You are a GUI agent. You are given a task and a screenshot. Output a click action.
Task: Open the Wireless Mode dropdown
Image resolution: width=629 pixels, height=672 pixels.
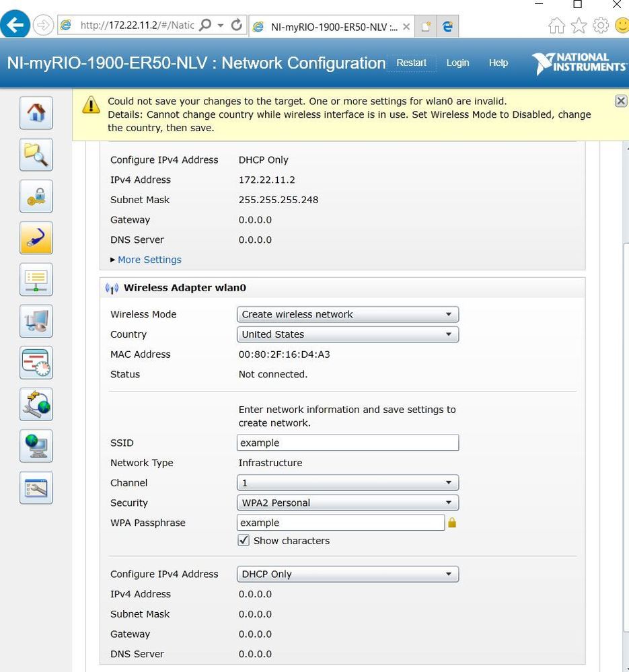coord(348,314)
